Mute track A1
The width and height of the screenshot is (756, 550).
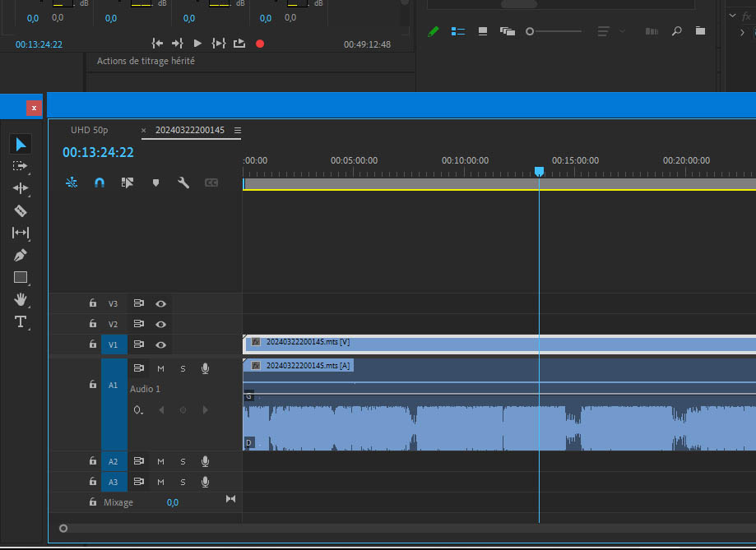pos(161,369)
